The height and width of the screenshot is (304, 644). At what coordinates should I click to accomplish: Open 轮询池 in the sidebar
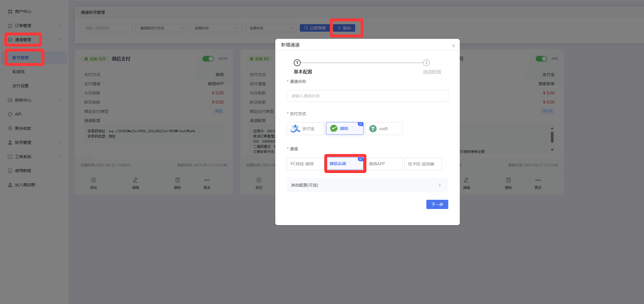coord(18,72)
